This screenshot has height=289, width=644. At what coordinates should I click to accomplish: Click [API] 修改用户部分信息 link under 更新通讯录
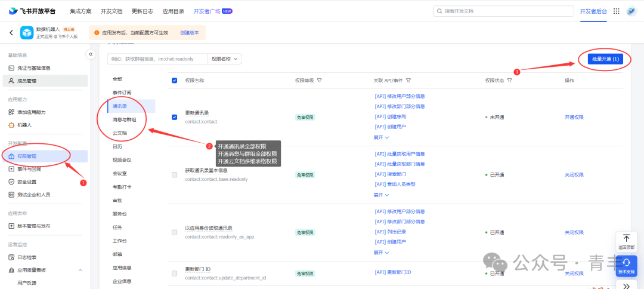coord(400,96)
